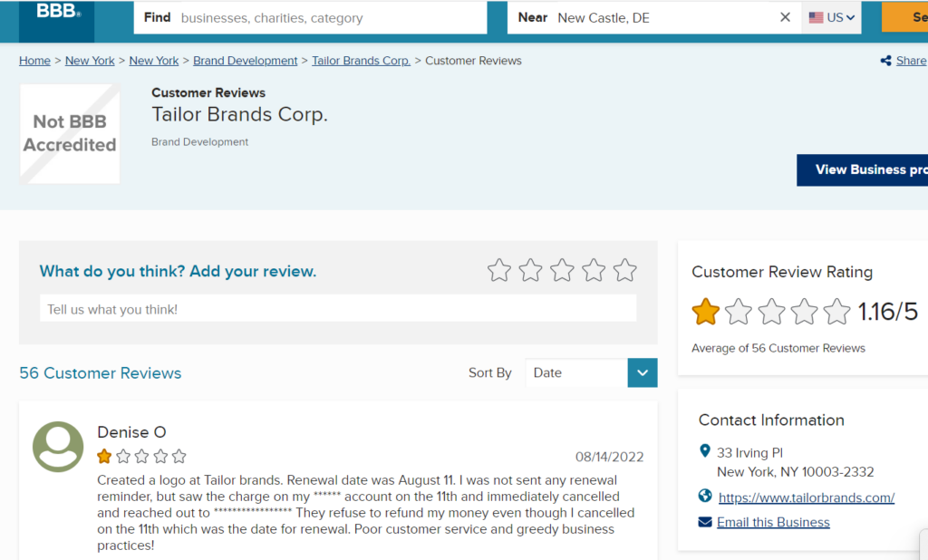
Task: Clear the Near location with the X icon
Action: click(x=786, y=18)
